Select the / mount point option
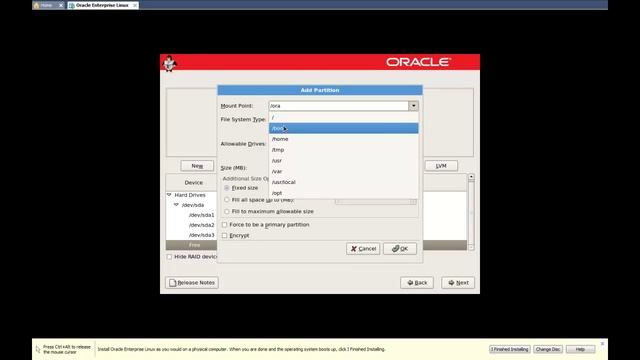 [344, 118]
